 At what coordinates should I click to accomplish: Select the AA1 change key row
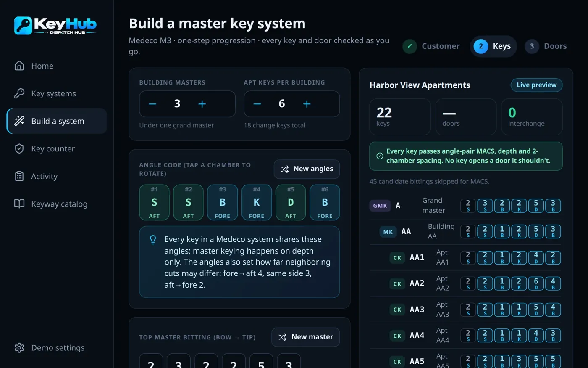pyautogui.click(x=465, y=257)
